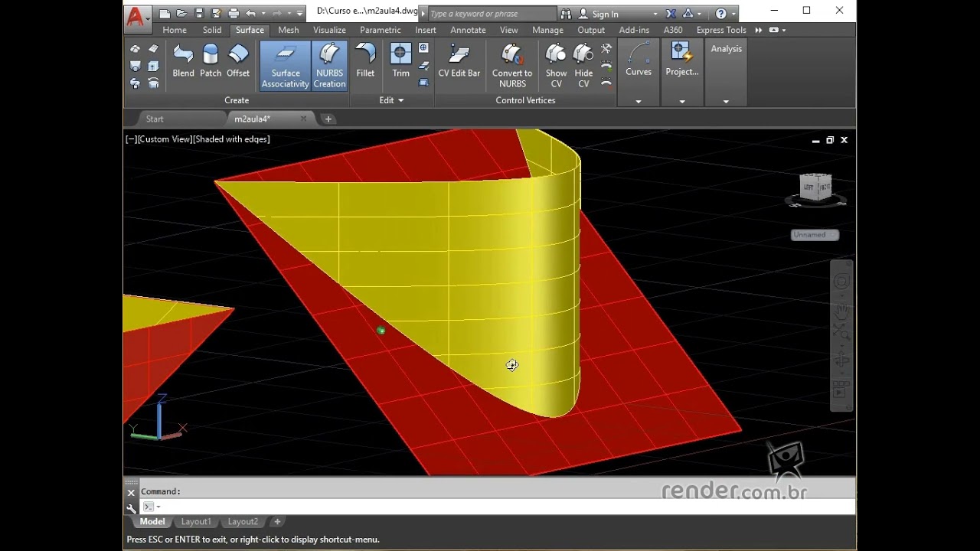Image resolution: width=980 pixels, height=551 pixels.
Task: Select the Patch surface tool
Action: (x=211, y=60)
